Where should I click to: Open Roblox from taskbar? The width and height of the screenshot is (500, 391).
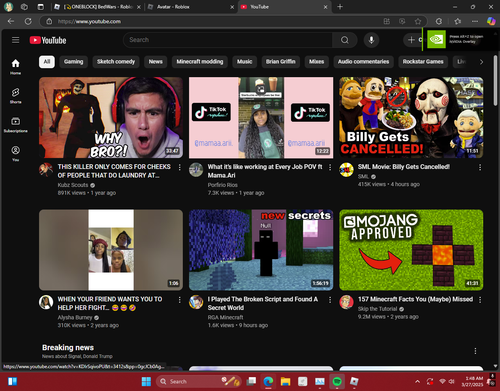click(x=354, y=381)
